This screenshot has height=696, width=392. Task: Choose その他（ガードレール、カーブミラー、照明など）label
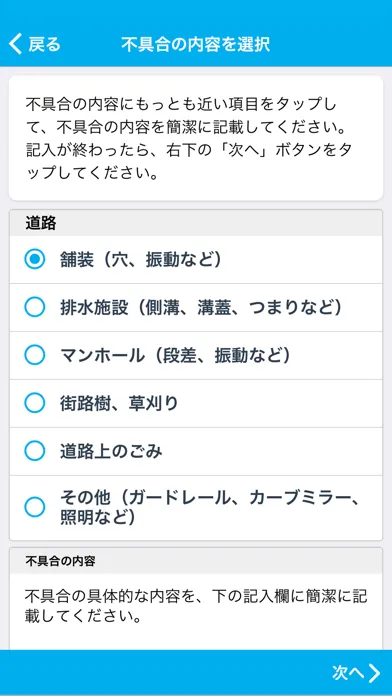tap(209, 507)
